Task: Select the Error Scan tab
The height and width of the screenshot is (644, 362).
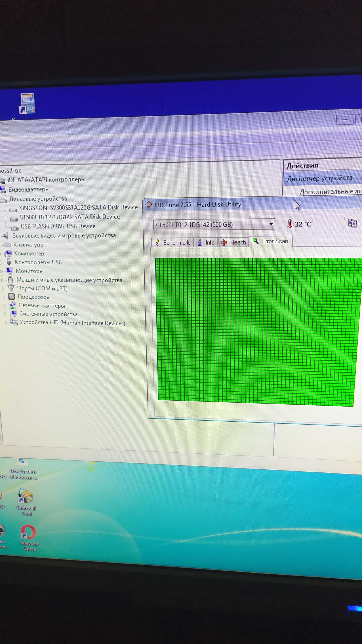Action: tap(271, 241)
